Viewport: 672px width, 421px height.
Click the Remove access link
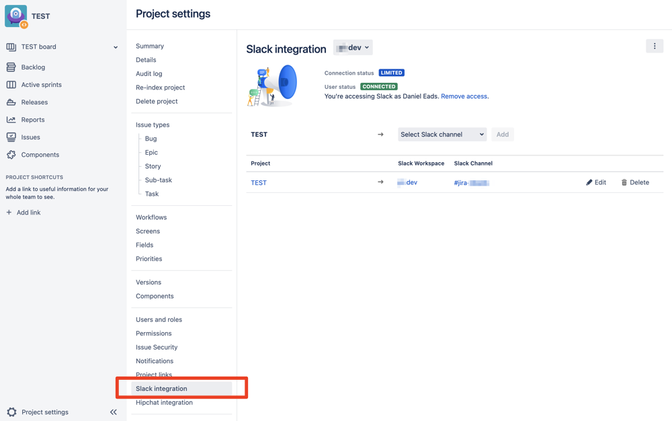click(464, 96)
